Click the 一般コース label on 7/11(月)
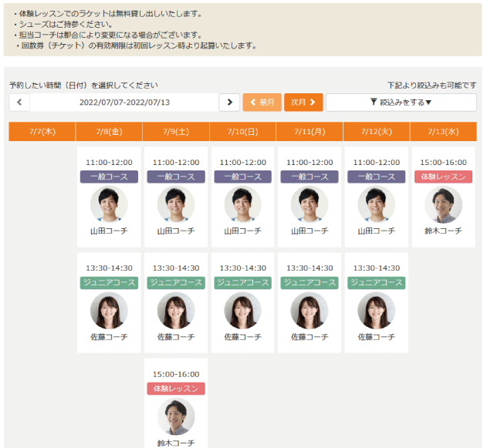The height and width of the screenshot is (448, 484). (x=310, y=177)
